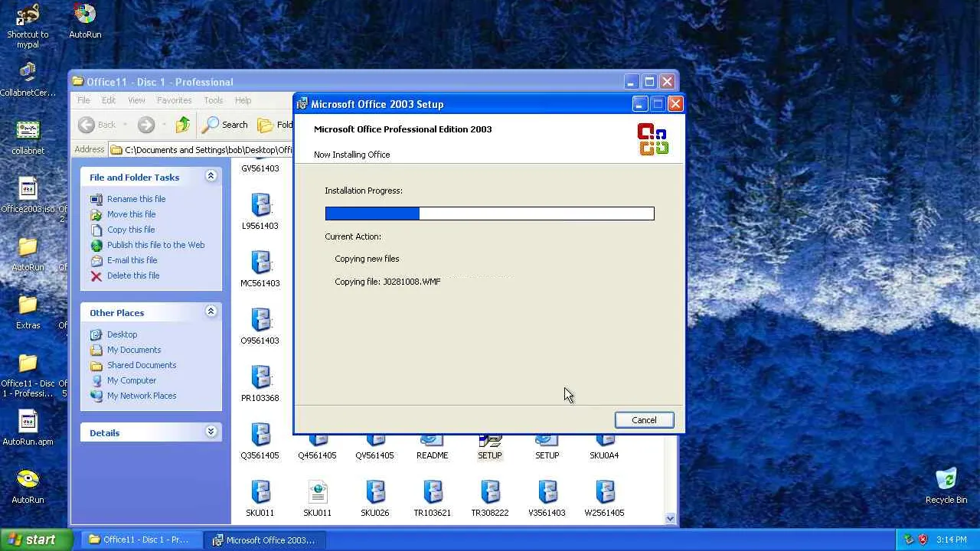980x551 pixels.
Task: Select the Q4561405 file label
Action: [x=317, y=455]
